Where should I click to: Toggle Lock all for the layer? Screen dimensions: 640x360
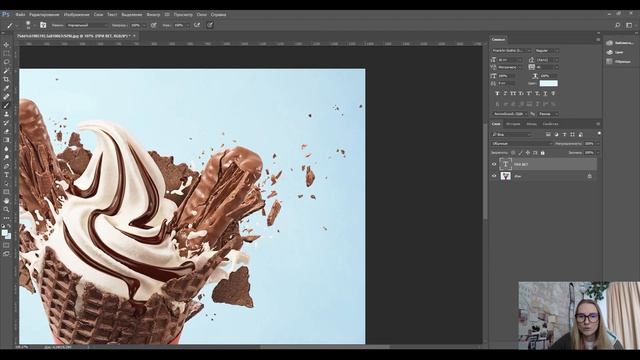click(x=542, y=153)
